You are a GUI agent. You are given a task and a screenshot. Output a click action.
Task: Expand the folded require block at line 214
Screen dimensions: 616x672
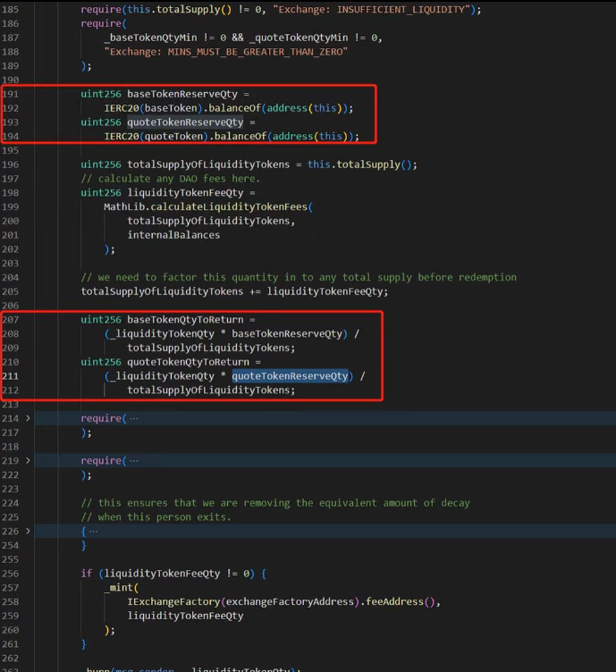point(28,418)
